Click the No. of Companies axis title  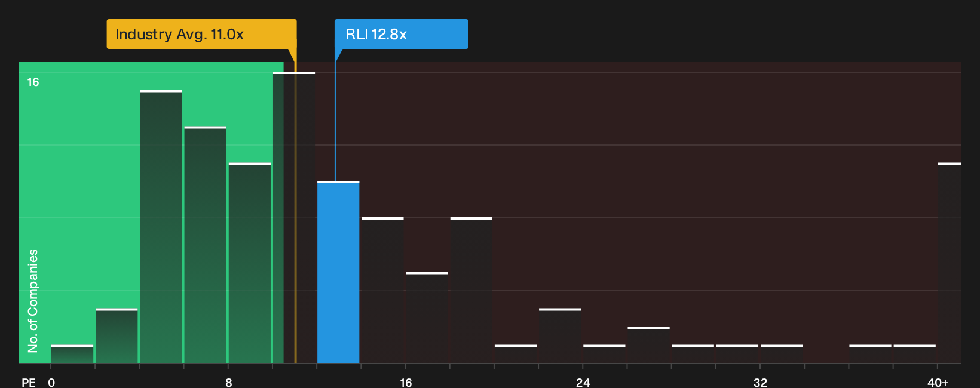(33, 300)
